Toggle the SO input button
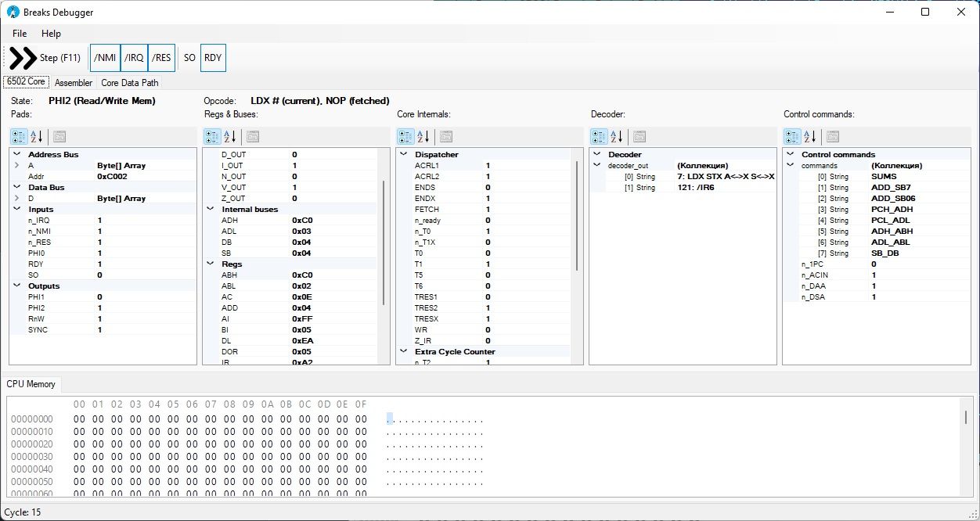This screenshot has height=521, width=980. [x=189, y=58]
